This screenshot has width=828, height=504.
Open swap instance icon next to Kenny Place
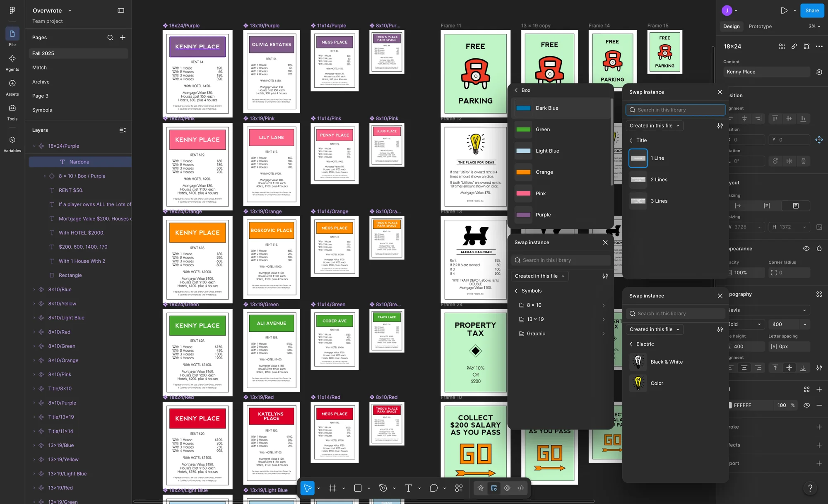pos(819,72)
